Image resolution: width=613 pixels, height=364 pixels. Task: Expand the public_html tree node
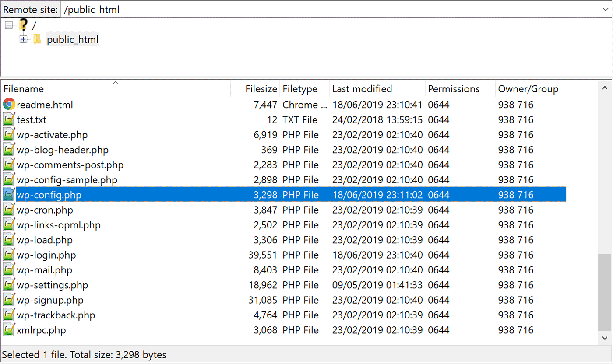(23, 39)
